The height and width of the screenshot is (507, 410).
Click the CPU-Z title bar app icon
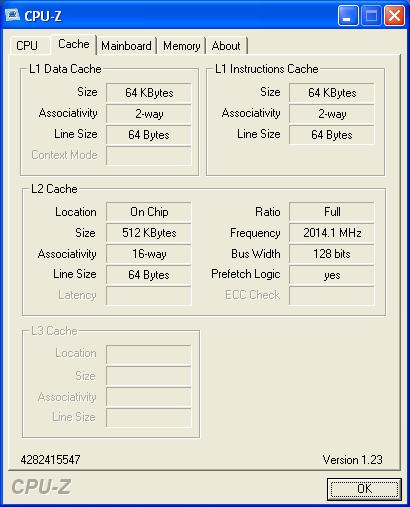(x=13, y=16)
